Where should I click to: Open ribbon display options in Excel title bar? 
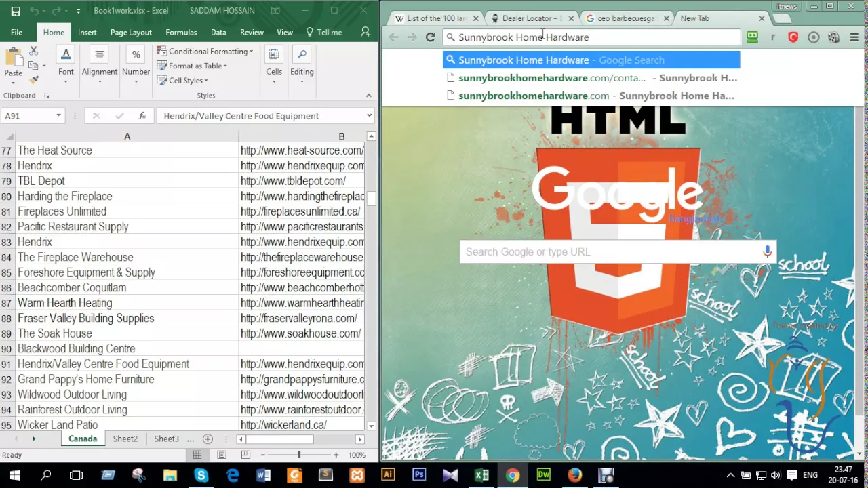point(275,11)
